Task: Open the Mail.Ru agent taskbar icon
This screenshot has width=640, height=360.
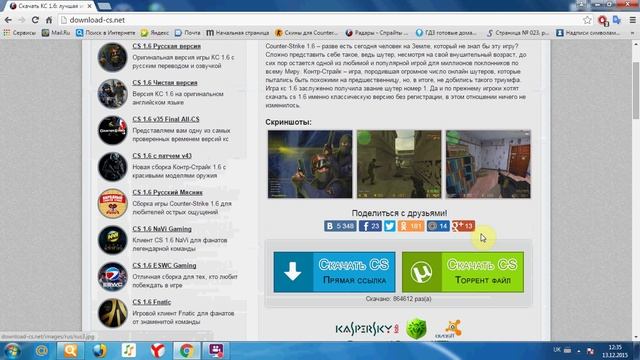Action: (41, 351)
